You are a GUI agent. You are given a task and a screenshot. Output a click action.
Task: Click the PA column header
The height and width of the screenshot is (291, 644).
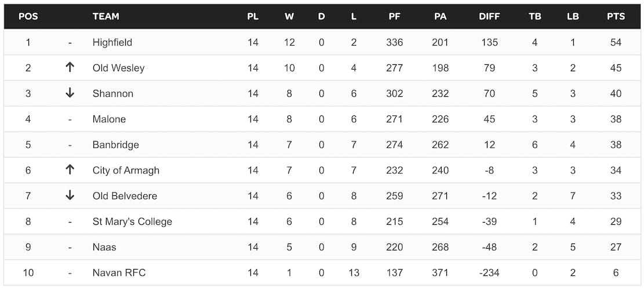click(441, 16)
